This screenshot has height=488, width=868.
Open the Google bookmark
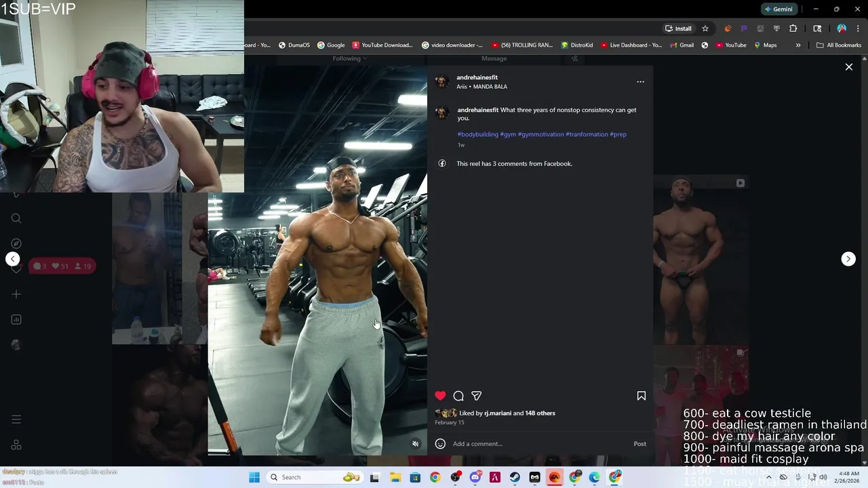(x=331, y=45)
